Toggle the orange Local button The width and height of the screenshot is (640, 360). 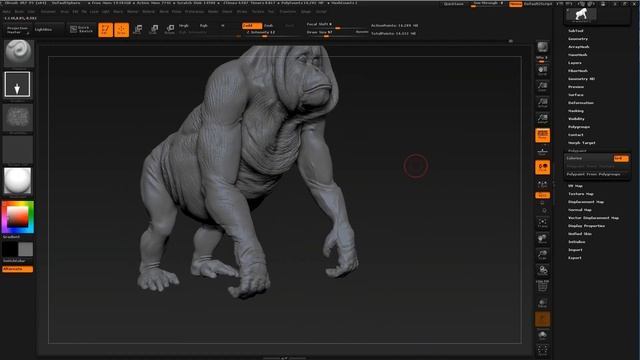point(542,167)
